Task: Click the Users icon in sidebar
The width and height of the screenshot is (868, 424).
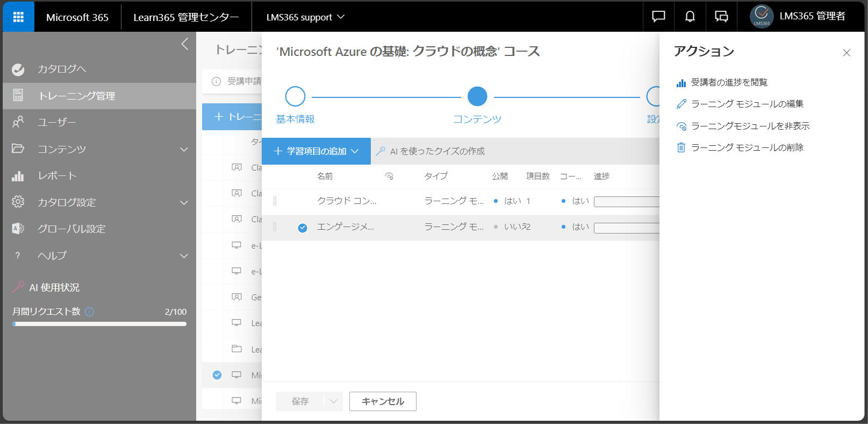Action: click(18, 122)
